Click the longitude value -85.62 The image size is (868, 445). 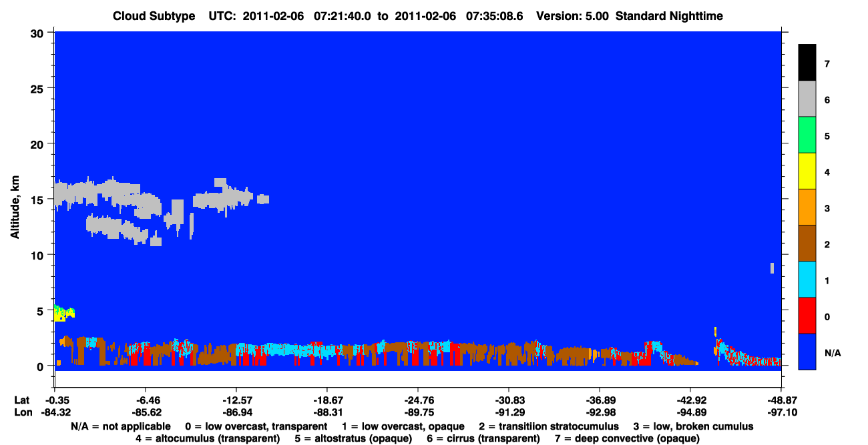click(x=146, y=412)
